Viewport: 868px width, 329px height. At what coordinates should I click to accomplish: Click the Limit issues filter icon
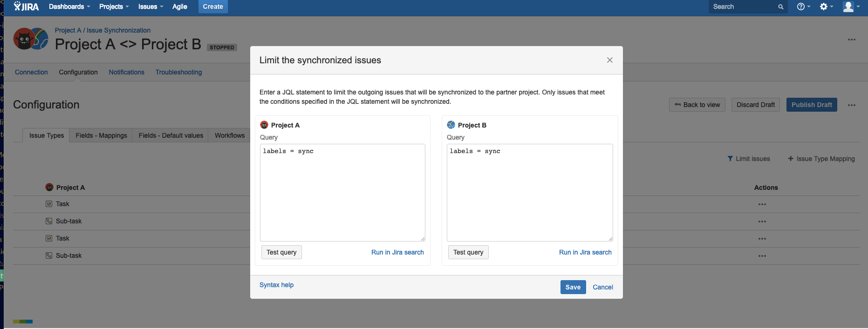click(x=730, y=159)
